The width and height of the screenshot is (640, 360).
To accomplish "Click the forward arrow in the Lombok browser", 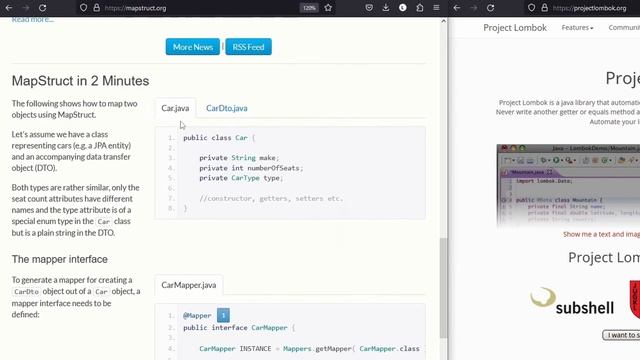I will pyautogui.click(x=473, y=8).
